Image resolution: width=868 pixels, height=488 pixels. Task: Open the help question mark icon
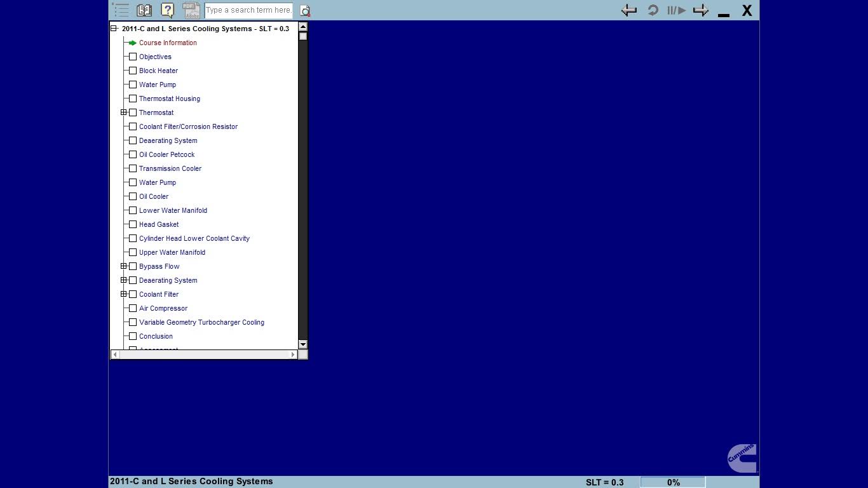click(168, 10)
